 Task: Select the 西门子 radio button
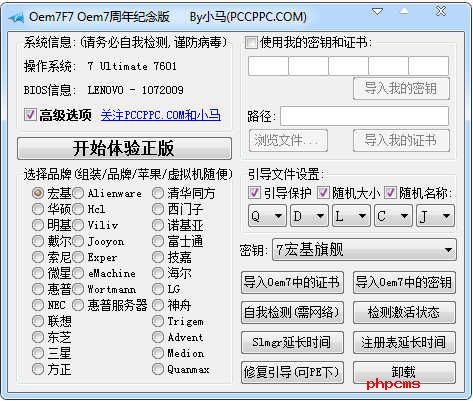pos(158,209)
